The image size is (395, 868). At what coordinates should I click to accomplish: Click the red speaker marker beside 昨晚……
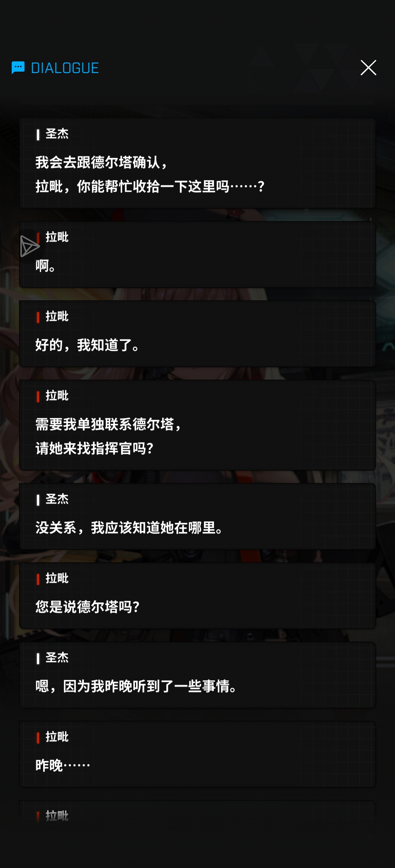[x=38, y=738]
